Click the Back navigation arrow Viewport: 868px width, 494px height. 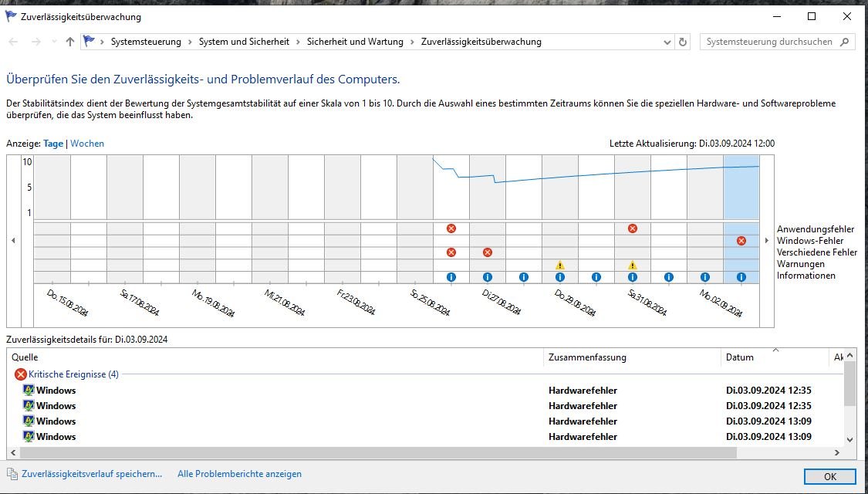coord(14,42)
